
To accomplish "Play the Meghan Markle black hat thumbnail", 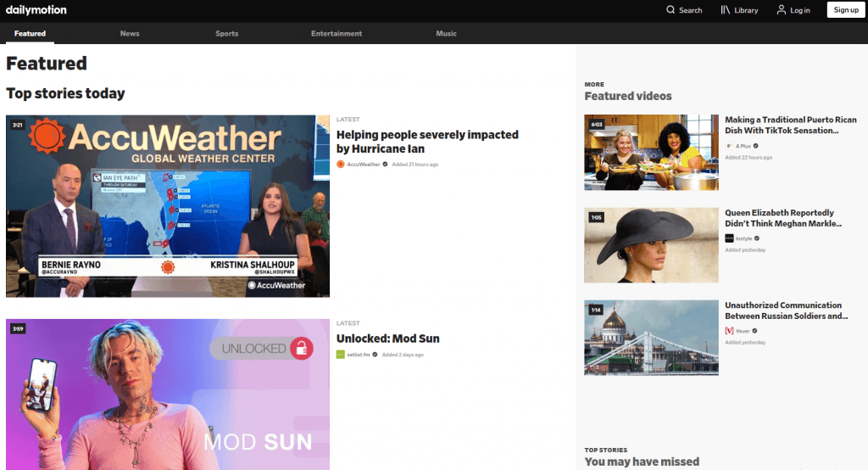I will click(652, 245).
